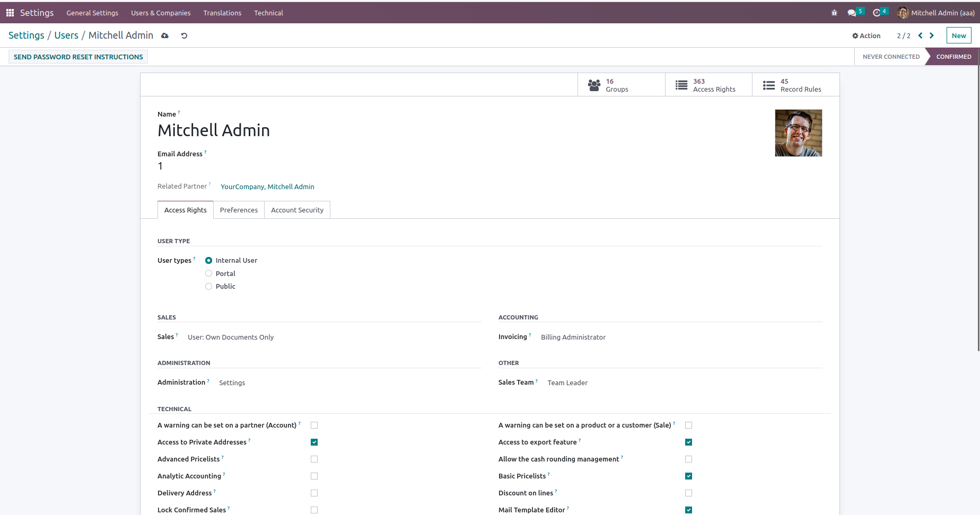Toggle Lock Confirmed Sales checkbox

click(314, 510)
